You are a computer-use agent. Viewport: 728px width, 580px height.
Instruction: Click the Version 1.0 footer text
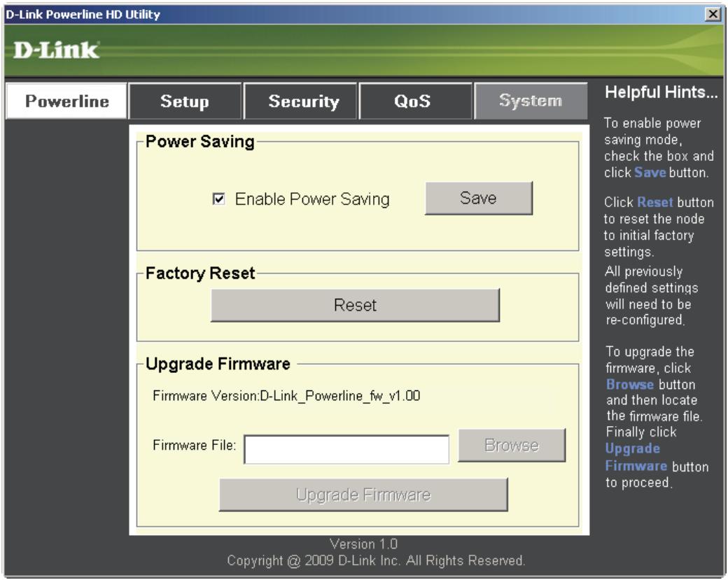[x=363, y=544]
